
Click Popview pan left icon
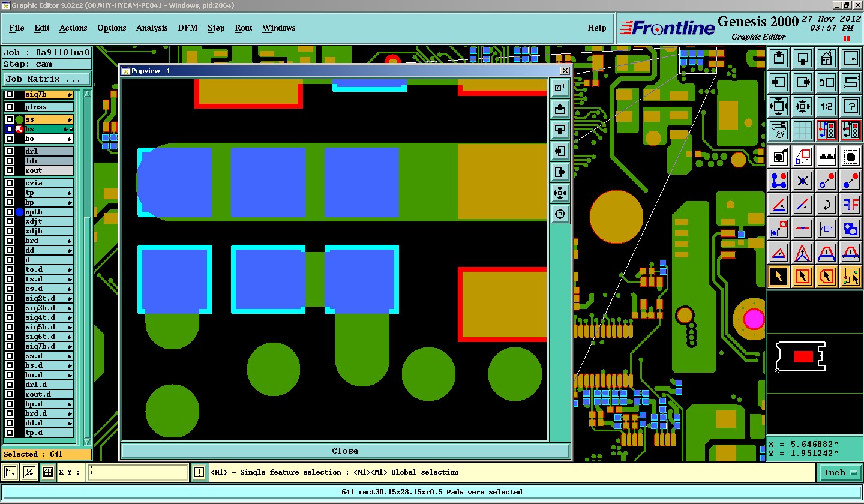pyautogui.click(x=560, y=151)
